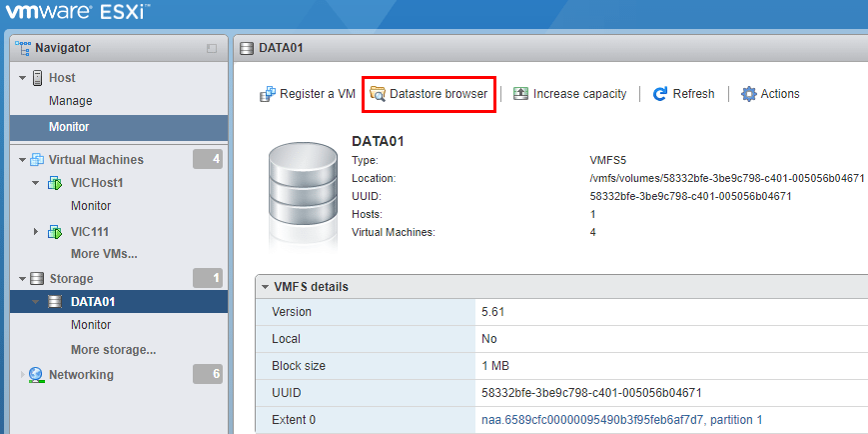This screenshot has width=868, height=434.
Task: Collapse the VICHost1 node
Action: (x=35, y=183)
